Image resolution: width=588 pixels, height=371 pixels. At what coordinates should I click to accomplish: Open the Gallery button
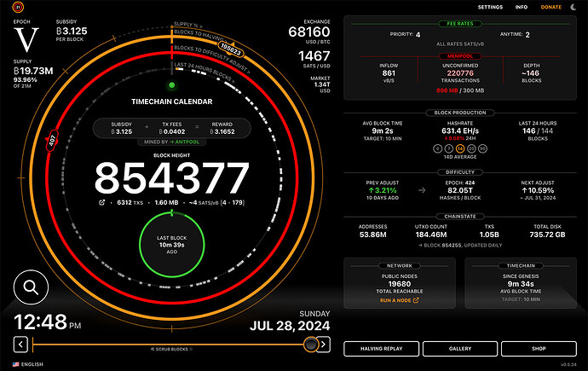point(459,349)
